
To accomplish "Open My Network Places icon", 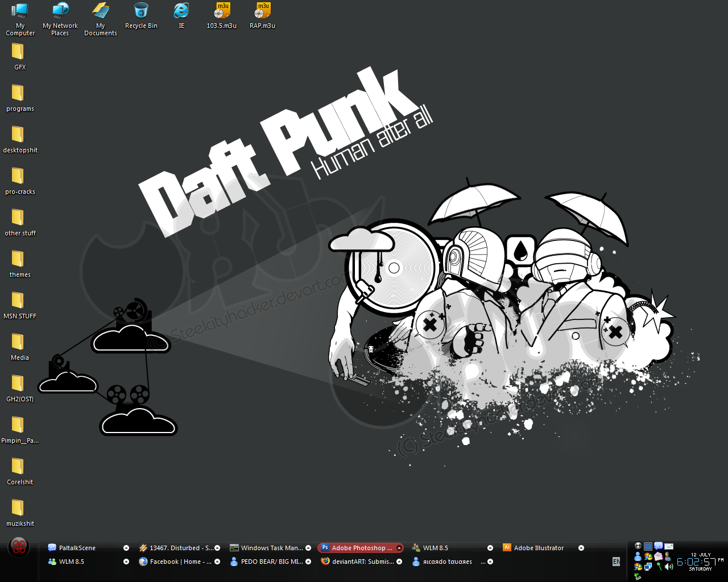I will click(x=60, y=19).
